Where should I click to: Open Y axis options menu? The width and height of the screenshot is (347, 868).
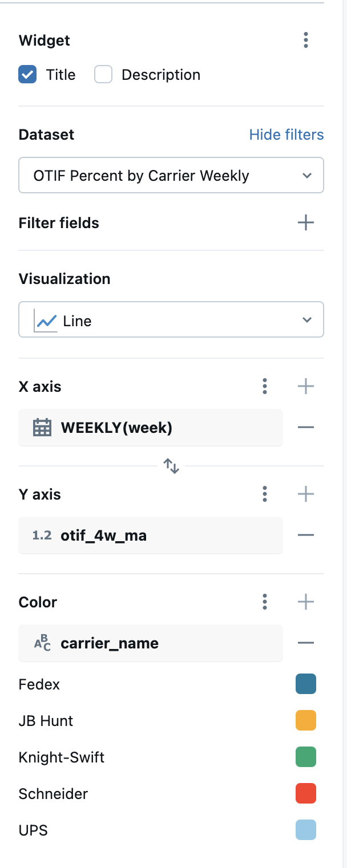click(265, 494)
